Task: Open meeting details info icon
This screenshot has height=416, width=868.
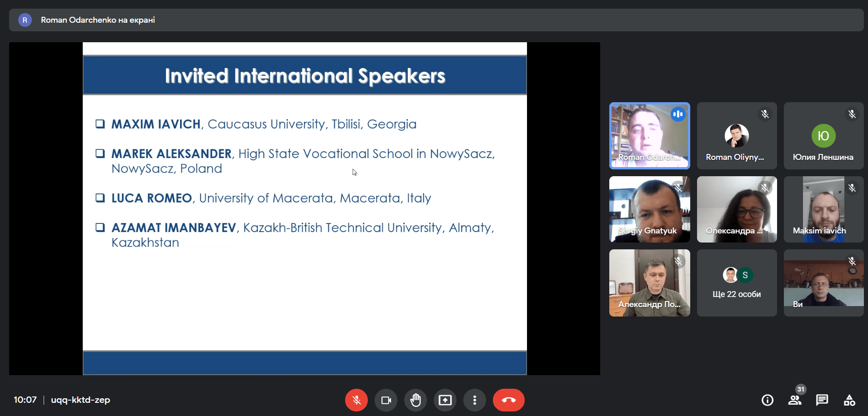Action: 768,400
